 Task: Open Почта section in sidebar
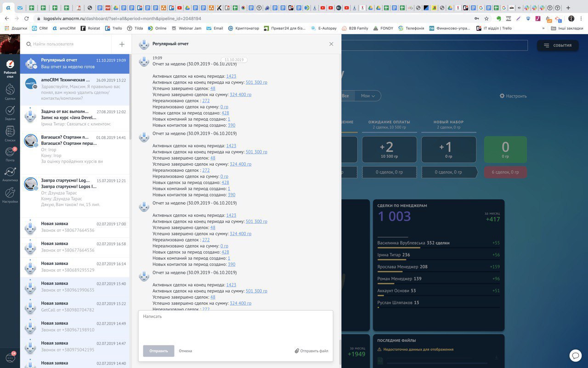tap(10, 155)
